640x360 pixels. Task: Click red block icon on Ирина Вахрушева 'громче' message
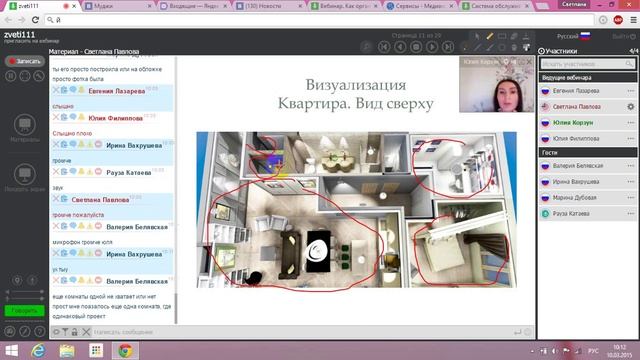click(x=98, y=144)
